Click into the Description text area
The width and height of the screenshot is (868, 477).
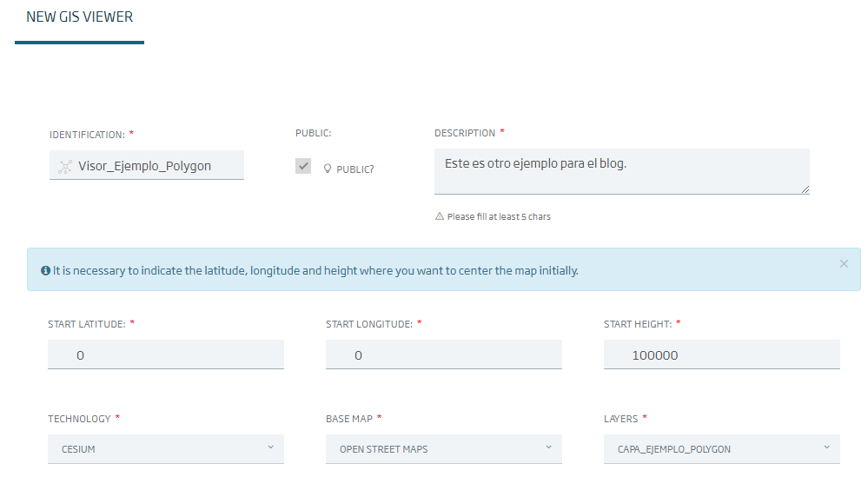[621, 171]
